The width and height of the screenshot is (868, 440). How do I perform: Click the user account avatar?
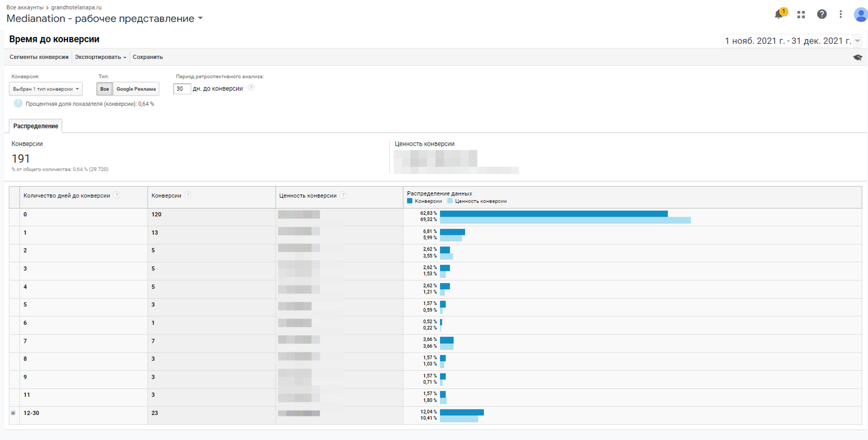pos(860,15)
